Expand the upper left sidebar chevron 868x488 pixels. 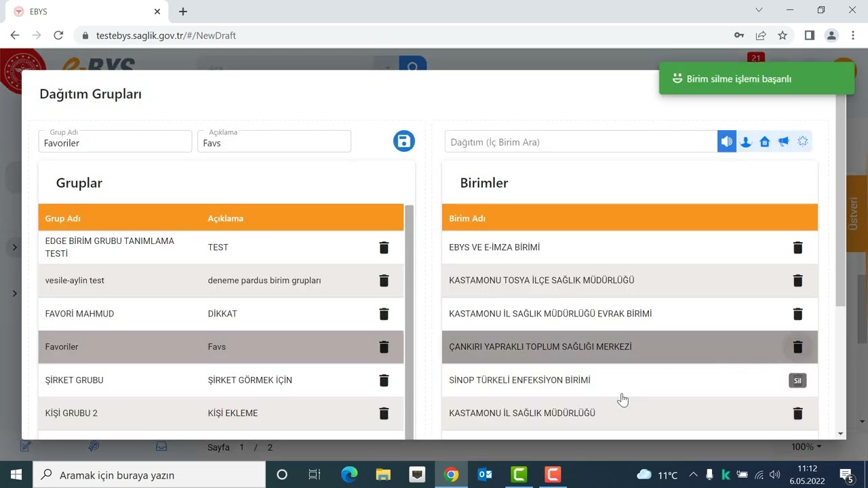tap(14, 247)
